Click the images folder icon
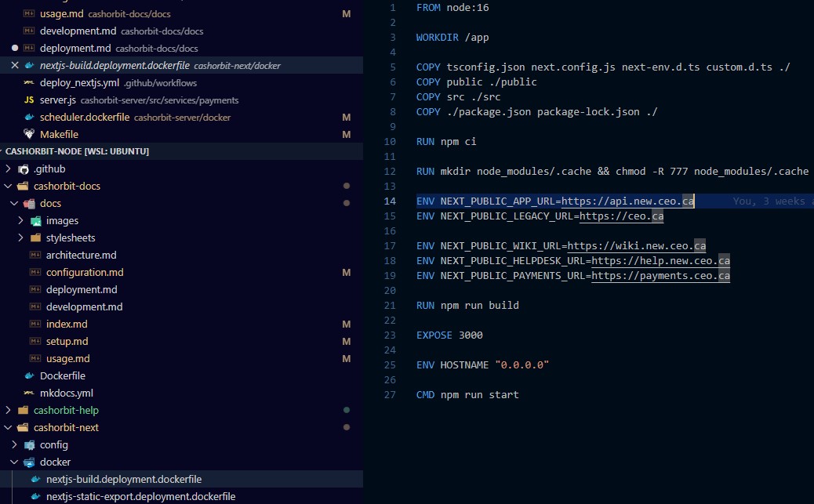 point(36,221)
